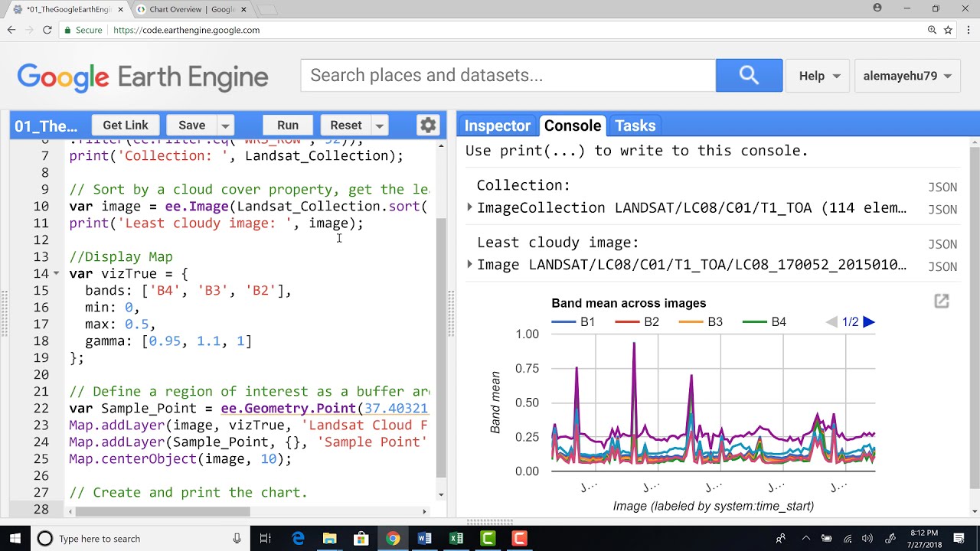Click the Run button
This screenshot has height=551, width=980.
(x=288, y=126)
